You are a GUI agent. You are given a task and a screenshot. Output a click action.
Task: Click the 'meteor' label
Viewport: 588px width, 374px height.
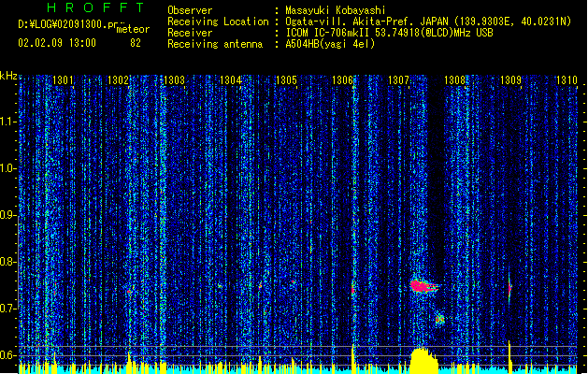click(x=133, y=29)
